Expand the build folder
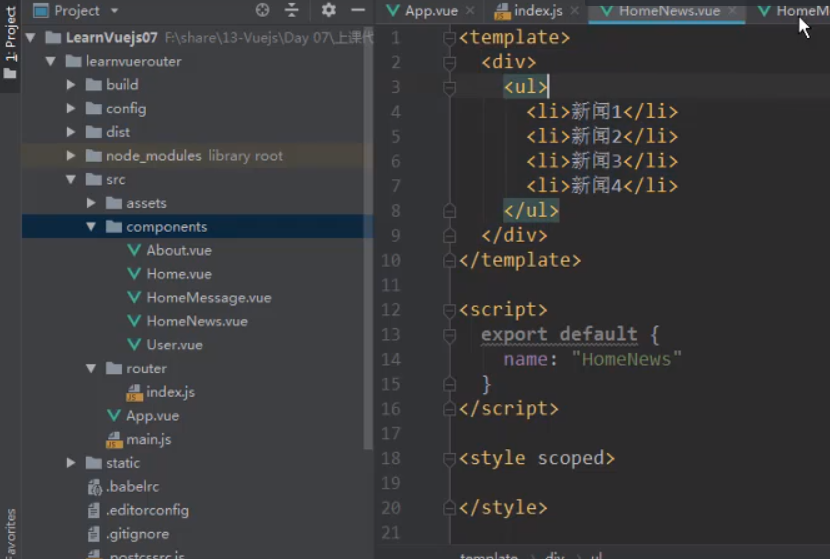830x559 pixels. tap(71, 85)
